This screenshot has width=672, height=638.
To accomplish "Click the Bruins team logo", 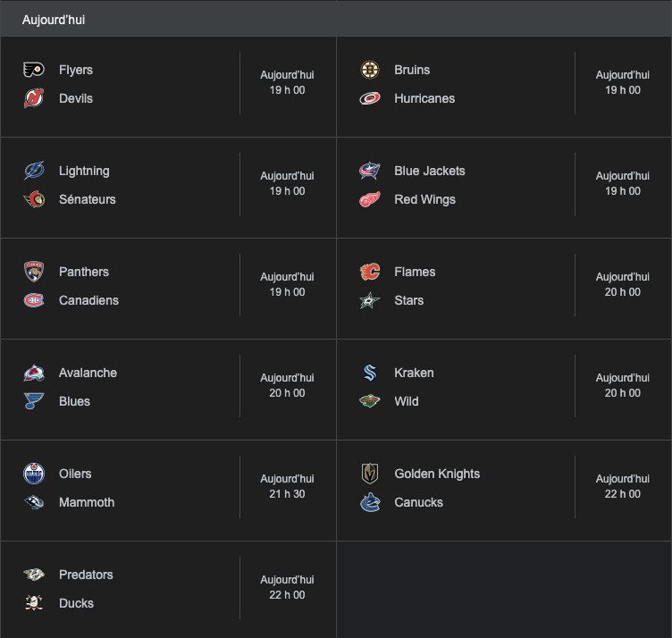I will [x=370, y=70].
